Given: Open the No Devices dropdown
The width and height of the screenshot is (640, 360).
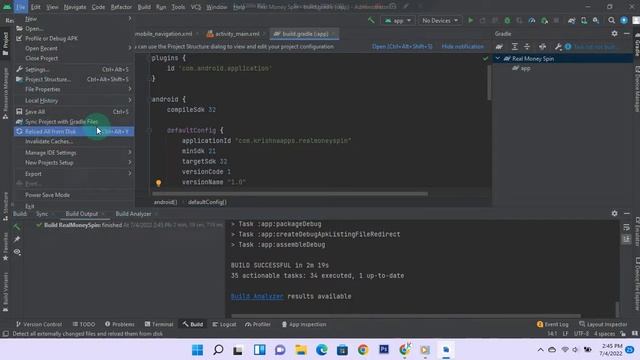Looking at the screenshot, I should 440,20.
